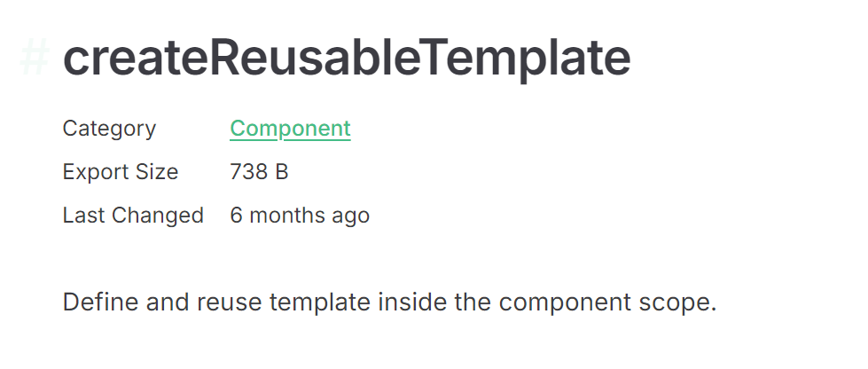
Task: Click the word 'Export' in the metadata
Action: [93, 172]
